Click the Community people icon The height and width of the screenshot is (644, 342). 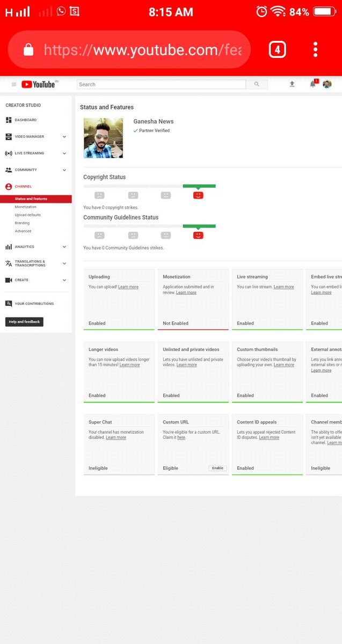[x=9, y=170]
